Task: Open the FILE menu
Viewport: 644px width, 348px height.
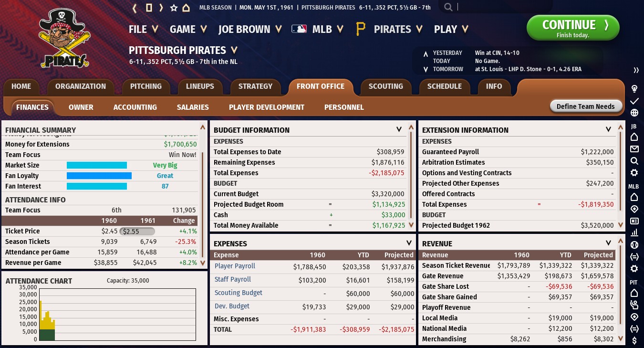Action: [143, 29]
